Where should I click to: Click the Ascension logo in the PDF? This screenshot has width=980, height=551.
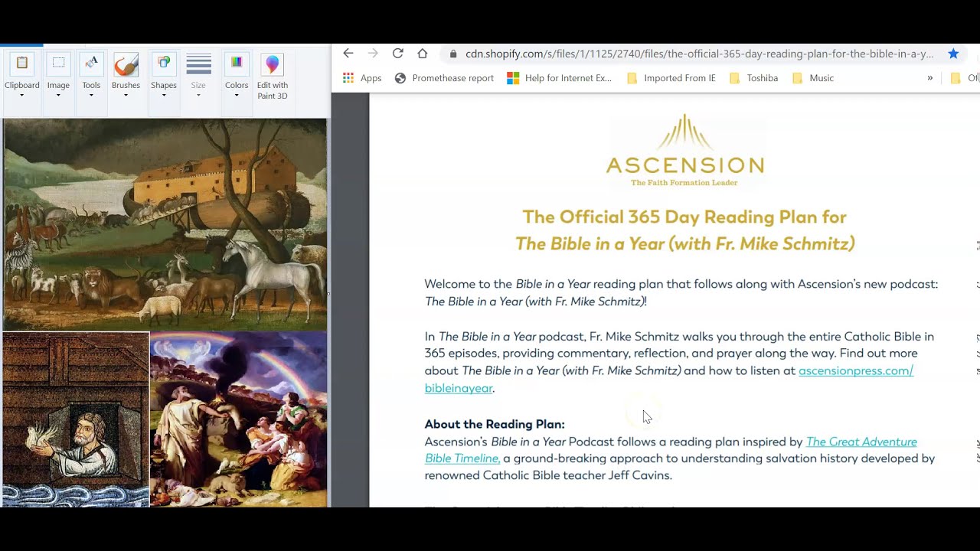(x=685, y=151)
